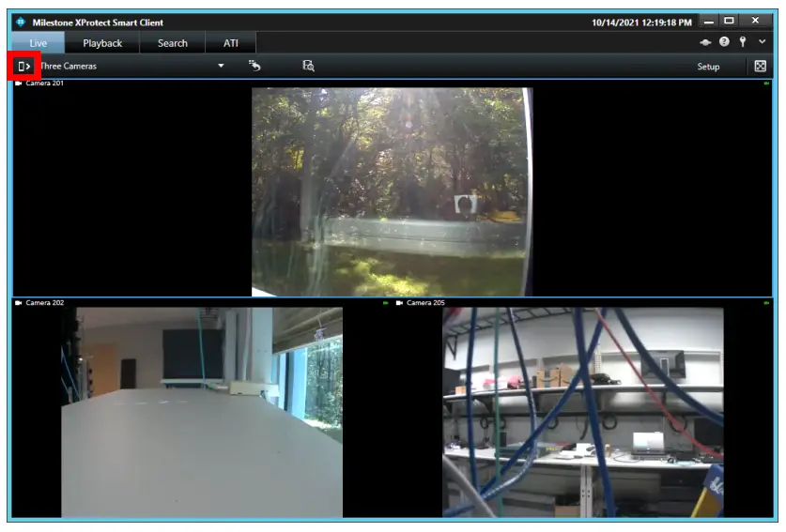
Task: Click the reload view arrow icon
Action: pos(254,65)
